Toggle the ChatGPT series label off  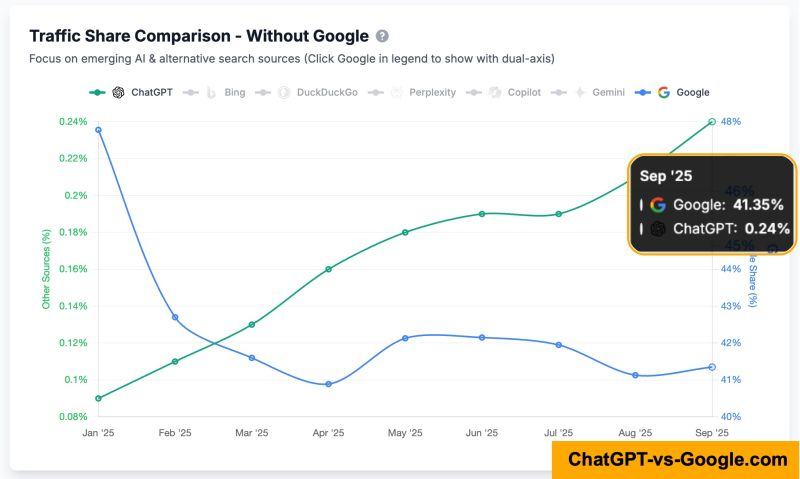pos(151,92)
